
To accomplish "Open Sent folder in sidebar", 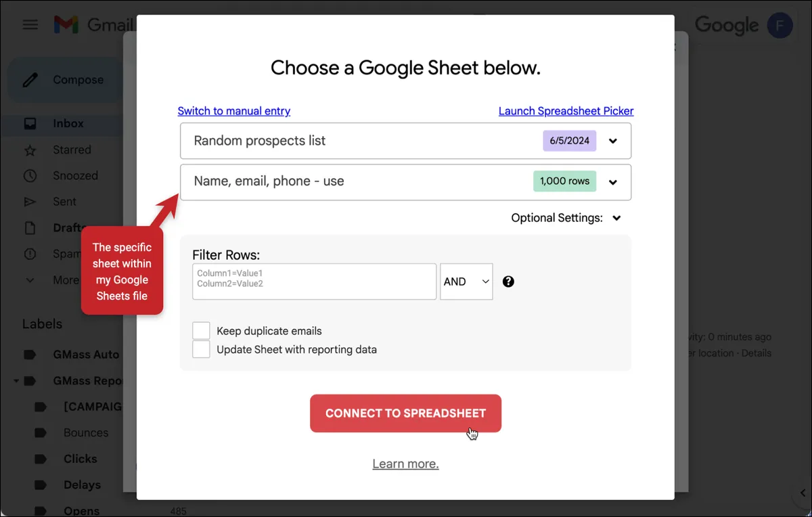I will click(64, 202).
